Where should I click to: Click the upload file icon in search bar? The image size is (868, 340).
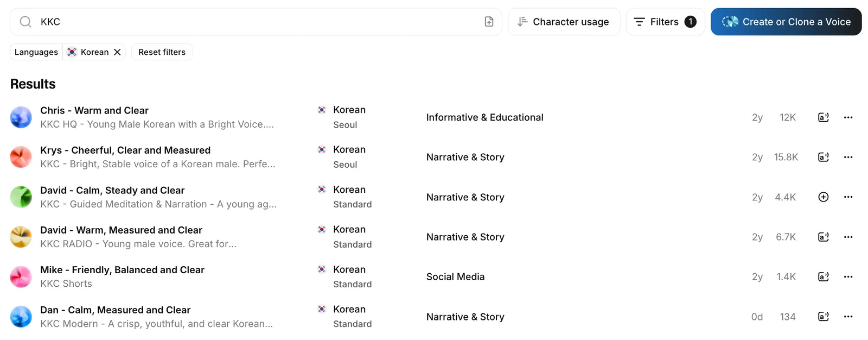click(489, 22)
